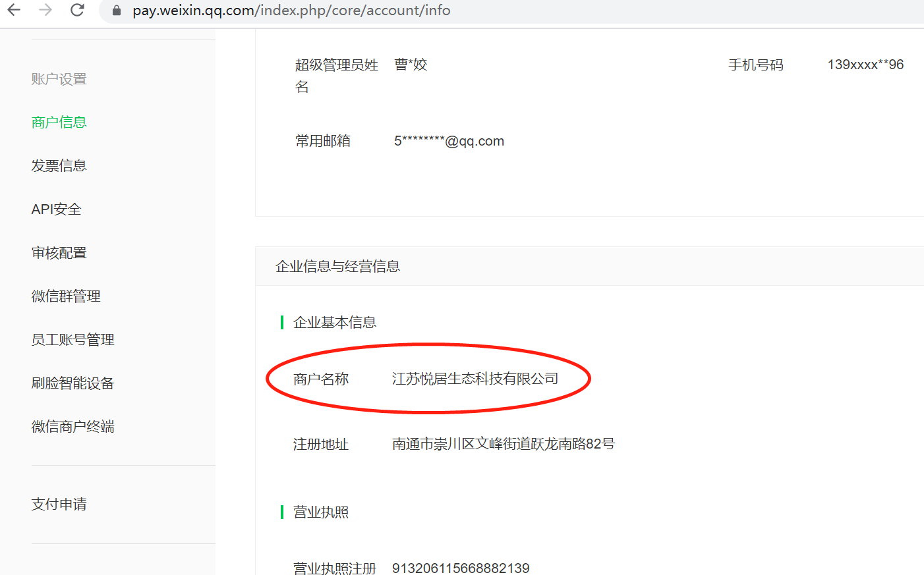Screen dimensions: 924x575
Task: Open 刷脸智能设备 in the sidebar
Action: [73, 383]
